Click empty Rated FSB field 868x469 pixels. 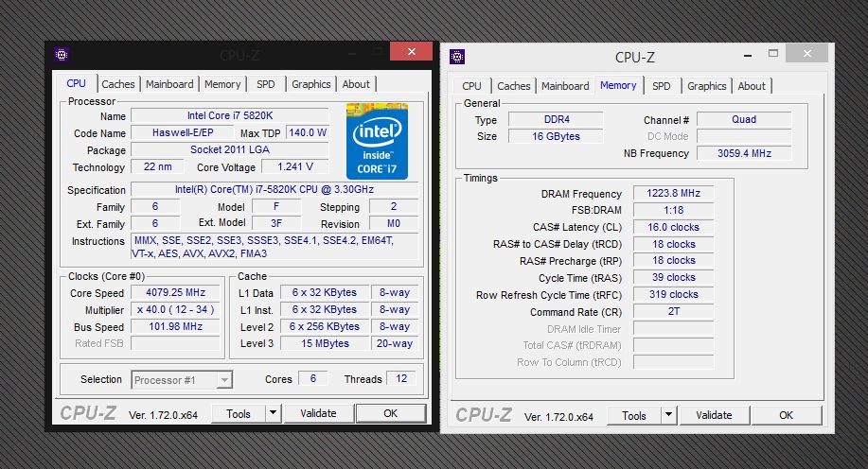(175, 343)
